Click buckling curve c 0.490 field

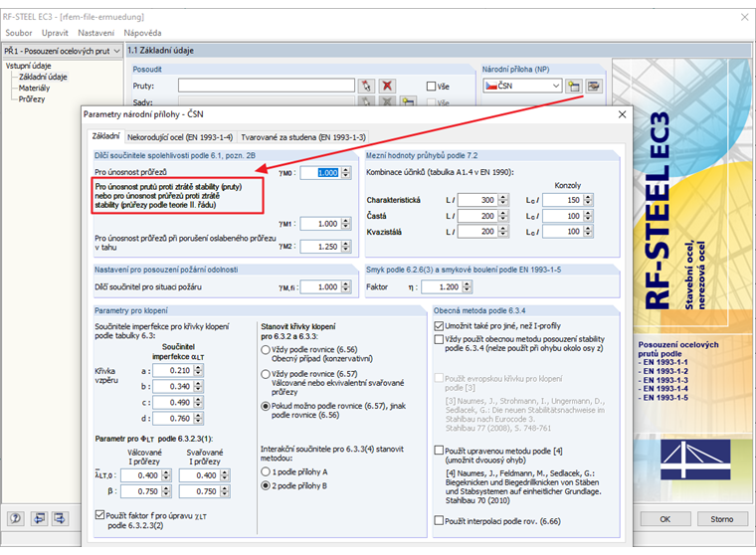(x=173, y=402)
